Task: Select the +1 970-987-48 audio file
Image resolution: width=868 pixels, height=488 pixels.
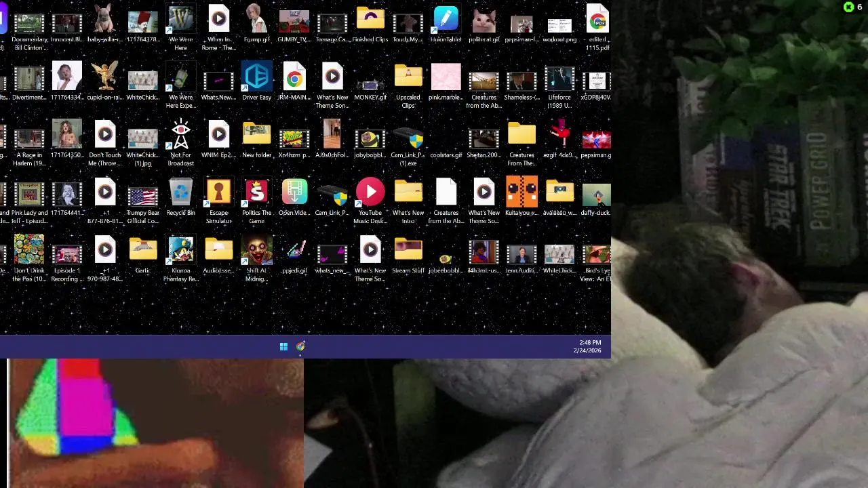Action: pos(105,260)
